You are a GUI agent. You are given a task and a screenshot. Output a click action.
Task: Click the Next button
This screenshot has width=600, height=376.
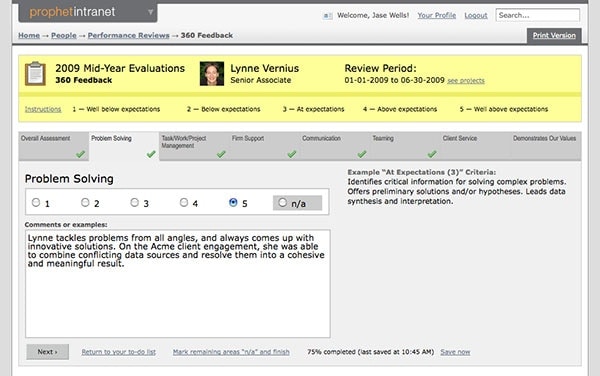point(47,352)
